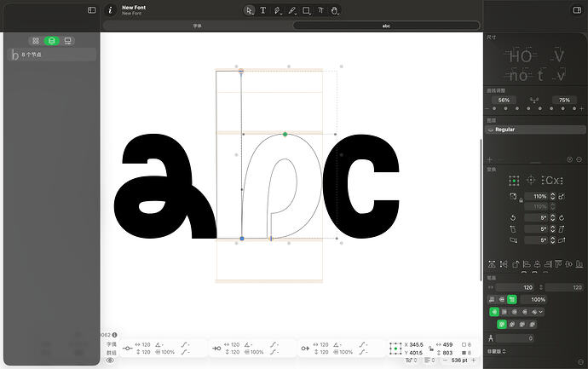Select the Annotation tool icon

(320, 10)
